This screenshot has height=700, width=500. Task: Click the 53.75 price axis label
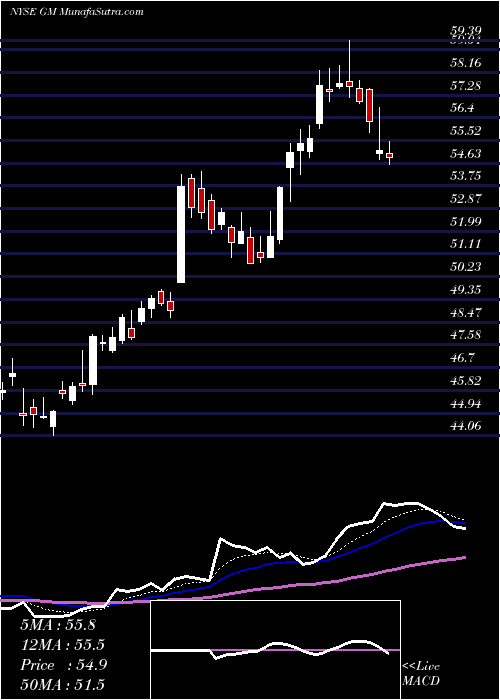[466, 176]
